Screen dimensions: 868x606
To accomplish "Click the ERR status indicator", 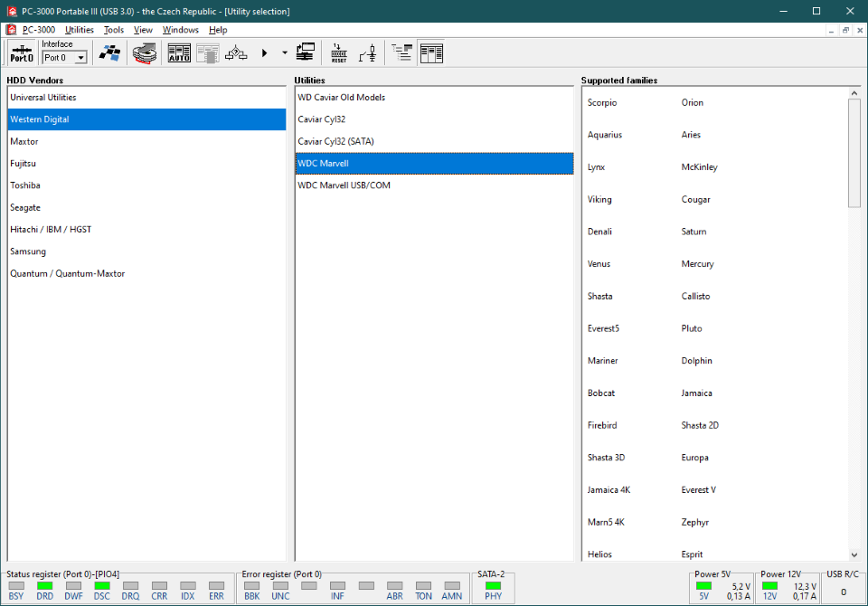I will (216, 585).
